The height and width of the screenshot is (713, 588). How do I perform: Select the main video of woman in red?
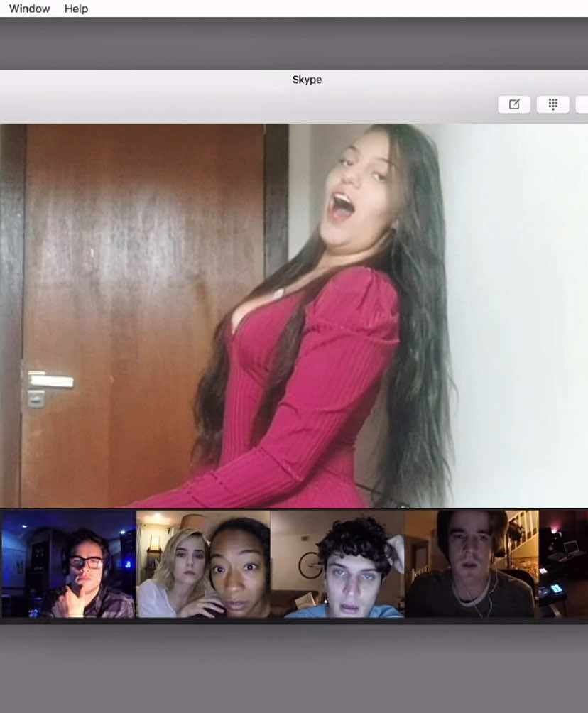pos(294,315)
